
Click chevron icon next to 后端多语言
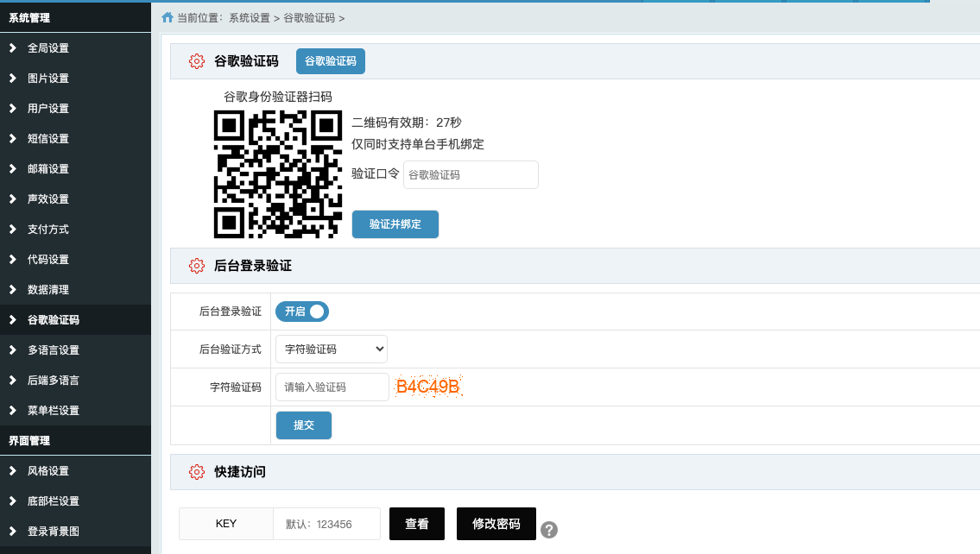pos(12,380)
